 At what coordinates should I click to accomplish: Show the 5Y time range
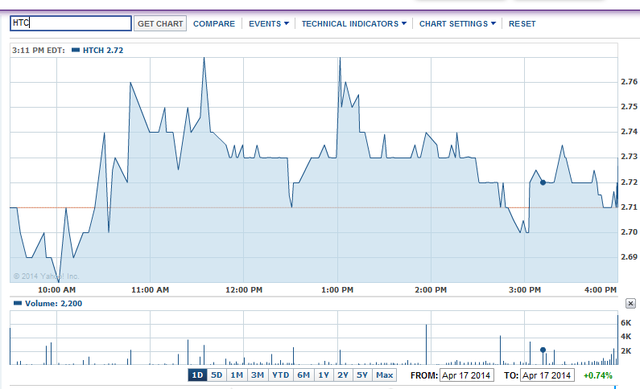[362, 375]
